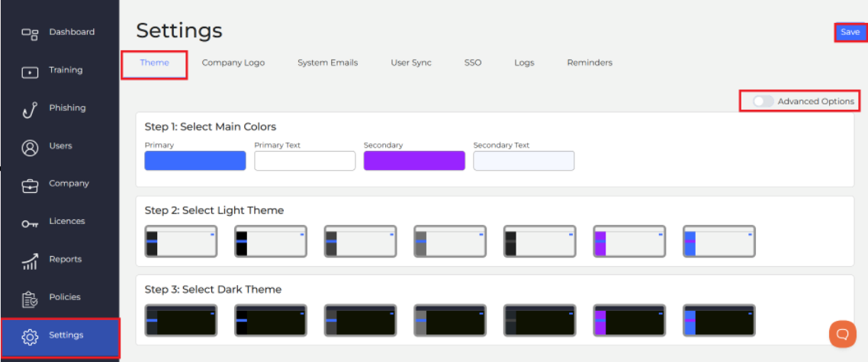Image resolution: width=868 pixels, height=362 pixels.
Task: Select light theme with blue sidebar
Action: (x=719, y=242)
